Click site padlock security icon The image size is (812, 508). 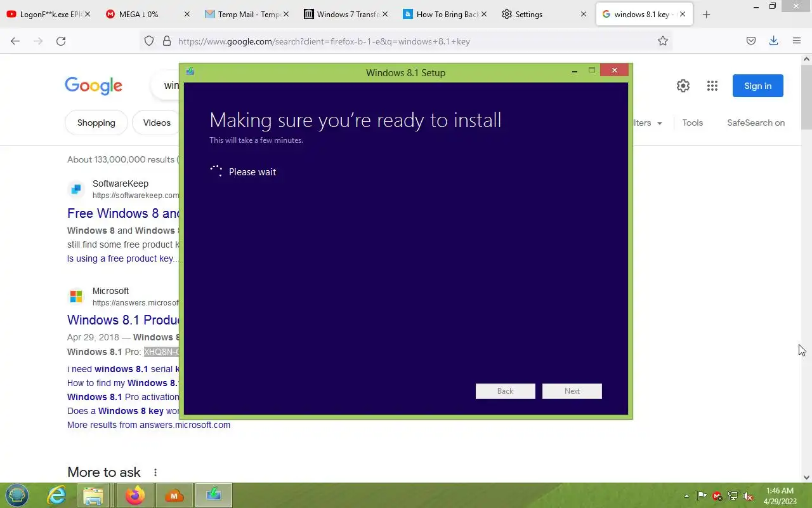tap(167, 41)
